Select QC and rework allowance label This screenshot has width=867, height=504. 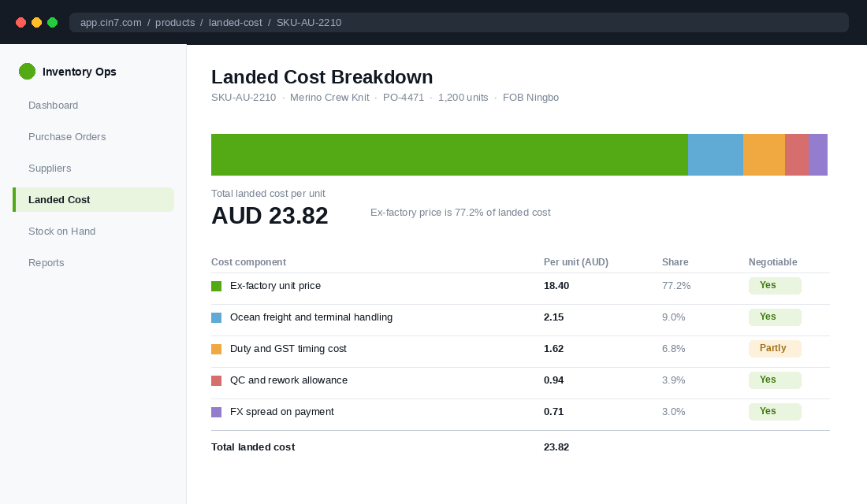[288, 380]
